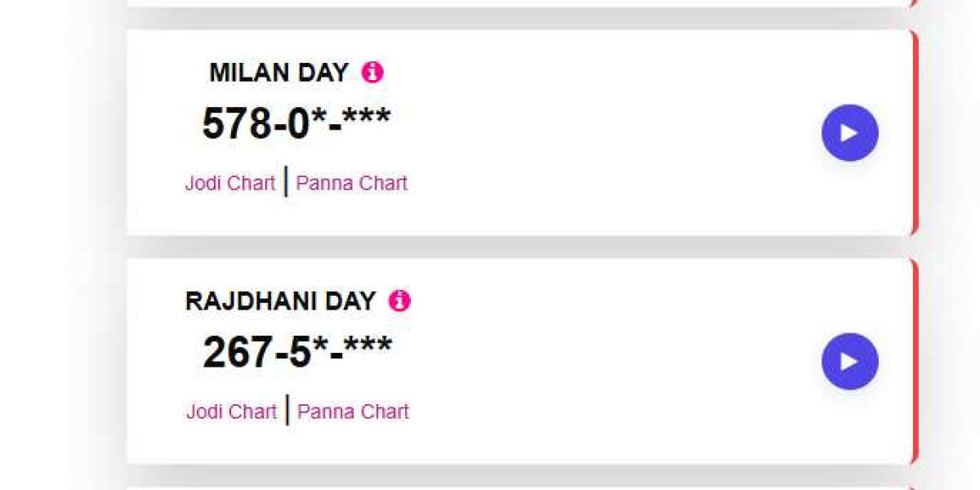The image size is (980, 490).
Task: Select the 578-0*-*** result number
Action: 296,124
